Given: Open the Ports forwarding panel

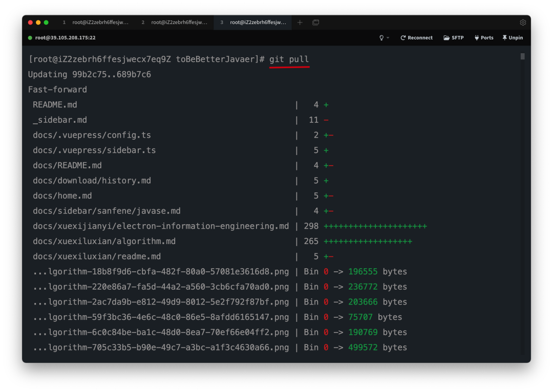Looking at the screenshot, I should 484,38.
